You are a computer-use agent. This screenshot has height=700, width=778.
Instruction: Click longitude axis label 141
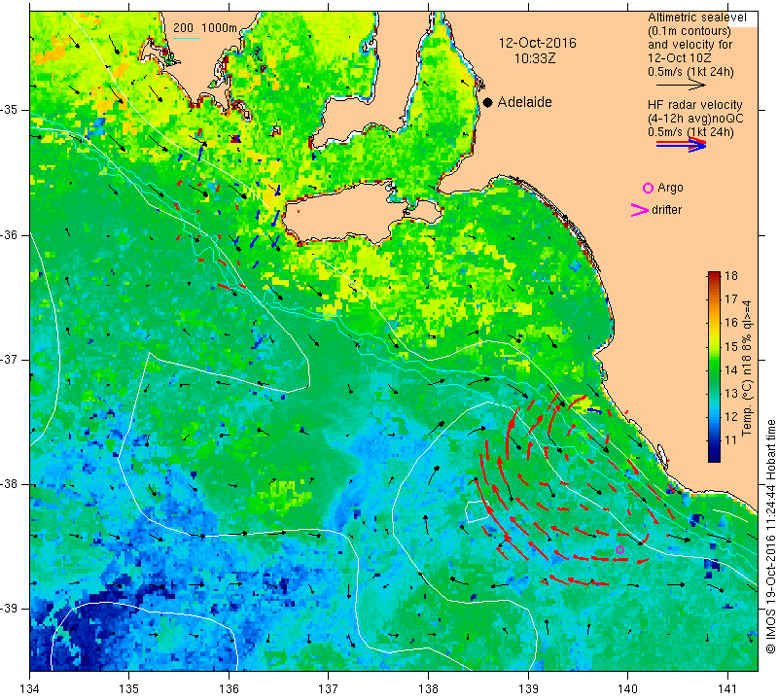(727, 689)
